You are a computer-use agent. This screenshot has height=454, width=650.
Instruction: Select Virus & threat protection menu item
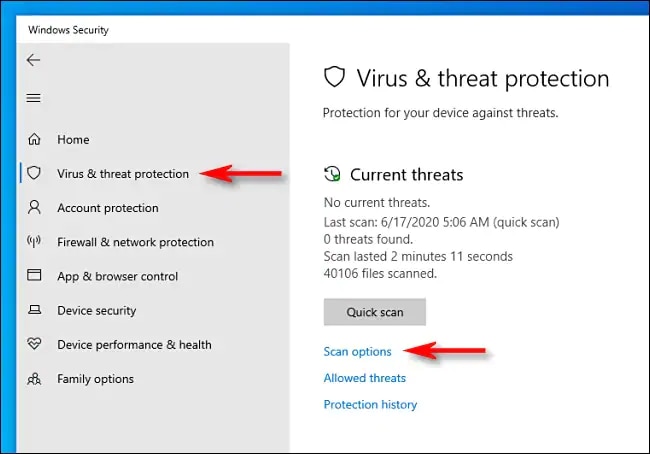pos(122,174)
